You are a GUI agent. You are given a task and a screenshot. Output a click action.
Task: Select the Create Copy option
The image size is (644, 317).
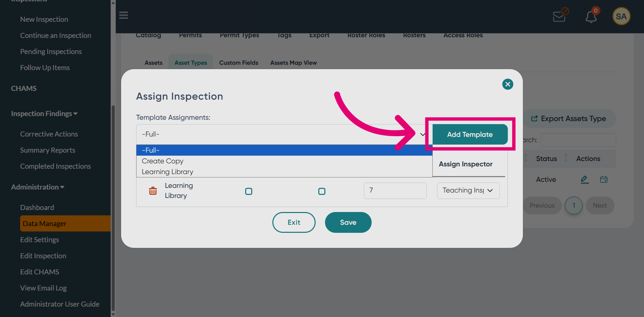(x=284, y=161)
